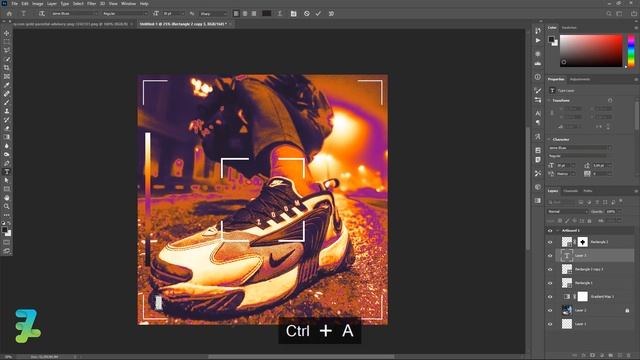The height and width of the screenshot is (360, 640).
Task: Select the Crop tool
Action: [x=7, y=67]
